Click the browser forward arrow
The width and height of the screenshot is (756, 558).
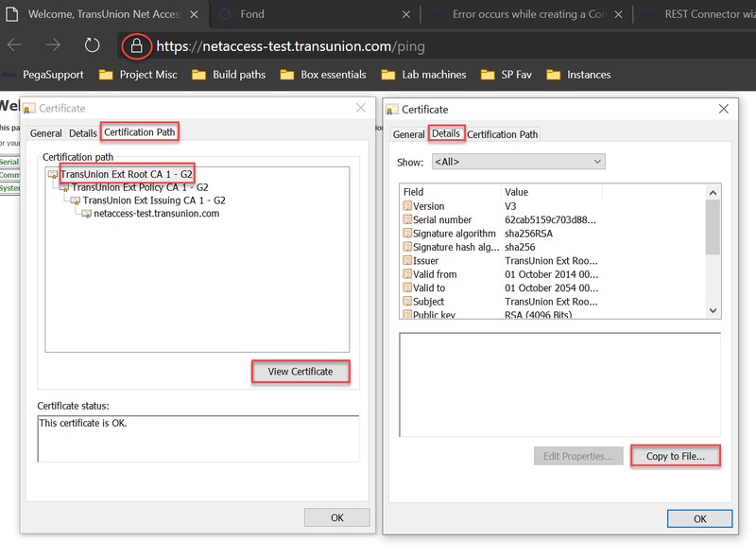[x=53, y=45]
